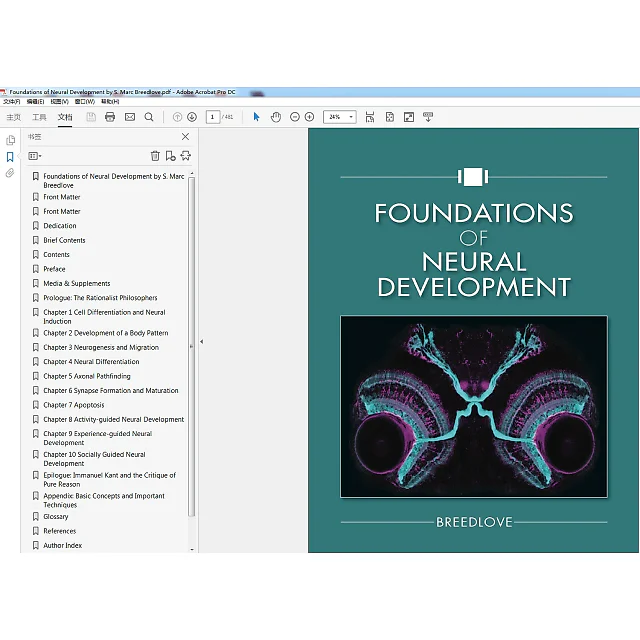The image size is (640, 640).
Task: Select the 'Author Index' bookmark
Action: pyautogui.click(x=62, y=545)
